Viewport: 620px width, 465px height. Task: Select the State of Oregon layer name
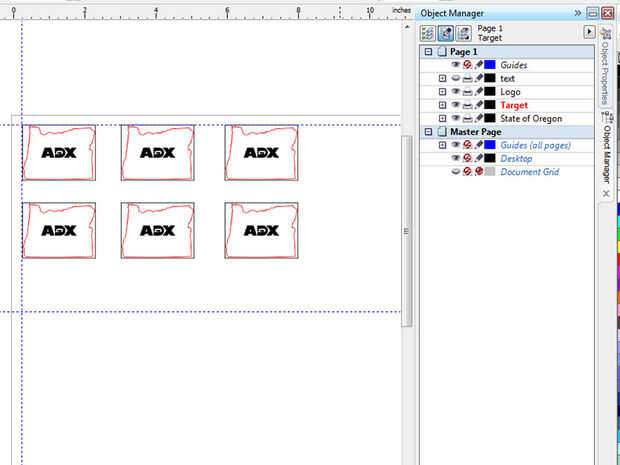[x=531, y=119]
